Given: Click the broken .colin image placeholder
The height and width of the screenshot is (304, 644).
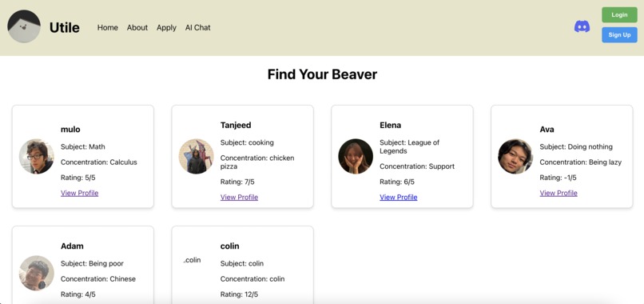Looking at the screenshot, I should click(x=192, y=259).
